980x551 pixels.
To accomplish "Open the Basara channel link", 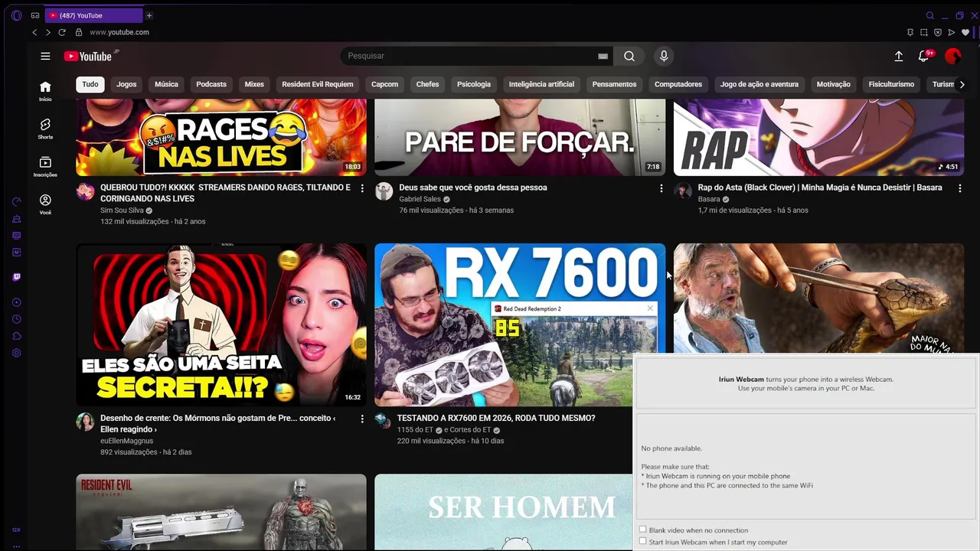I will [709, 199].
